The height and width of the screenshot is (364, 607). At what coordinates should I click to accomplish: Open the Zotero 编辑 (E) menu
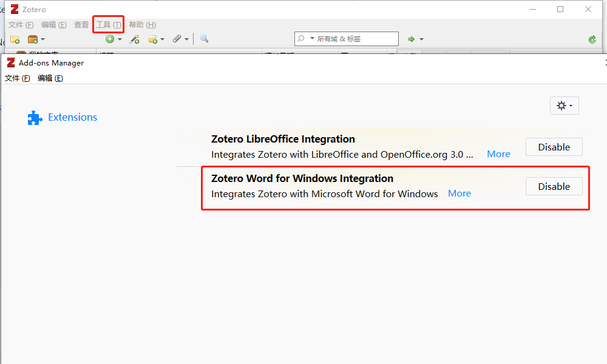pyautogui.click(x=54, y=25)
